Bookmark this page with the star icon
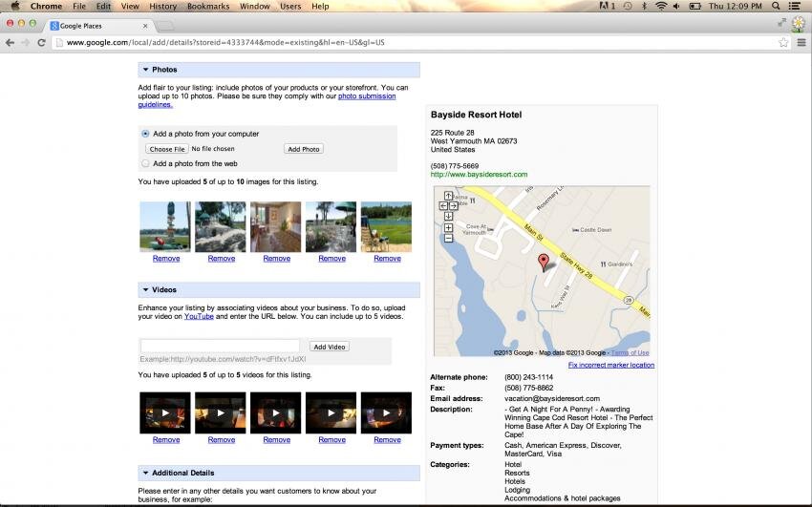812x507 pixels. 783,42
